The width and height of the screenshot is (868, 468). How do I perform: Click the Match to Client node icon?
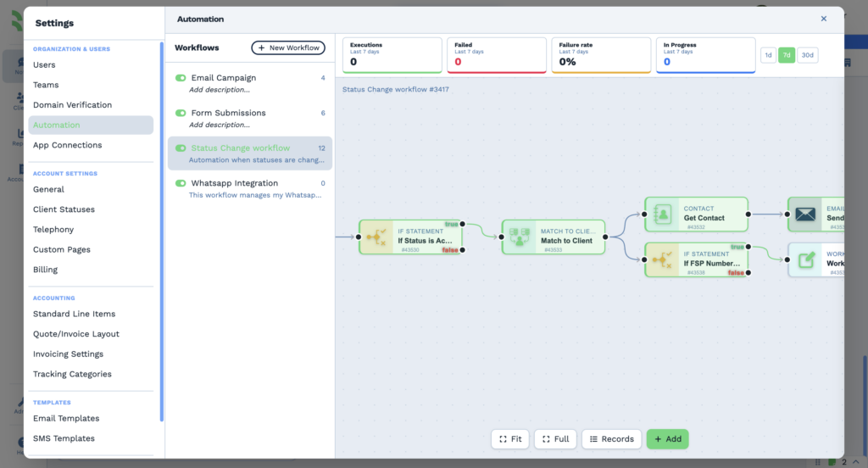coord(520,237)
